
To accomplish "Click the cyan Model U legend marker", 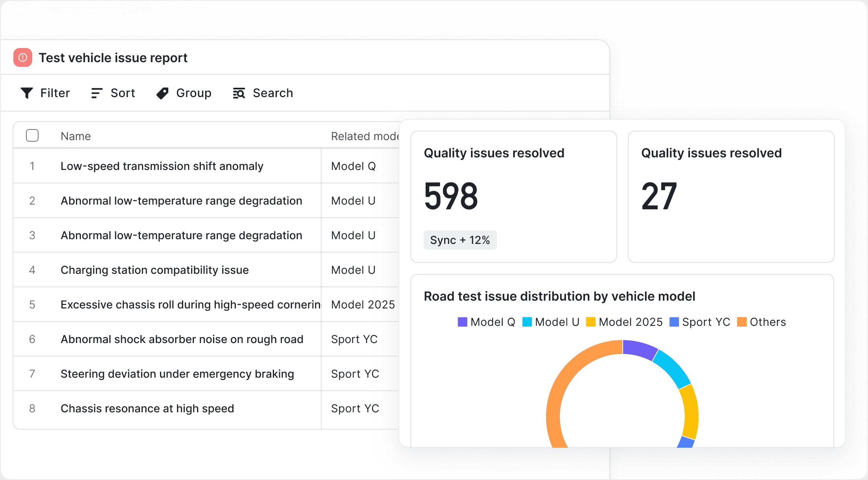I will pos(527,322).
